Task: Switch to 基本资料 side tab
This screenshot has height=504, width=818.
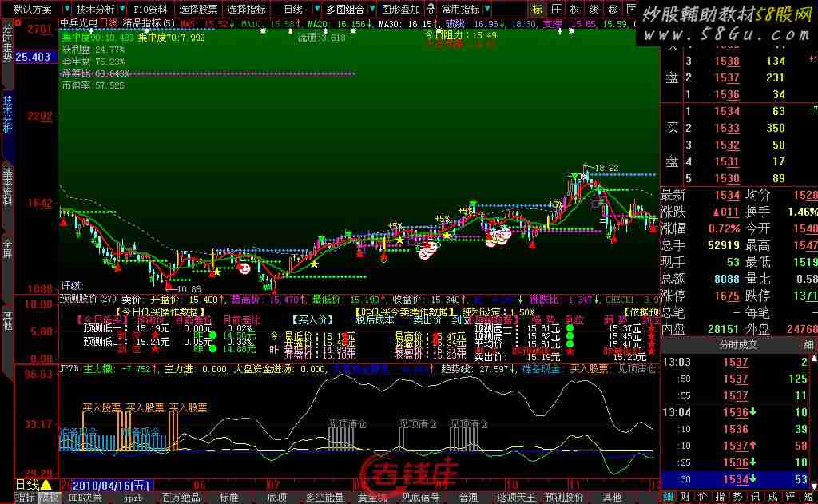Action: [x=7, y=188]
